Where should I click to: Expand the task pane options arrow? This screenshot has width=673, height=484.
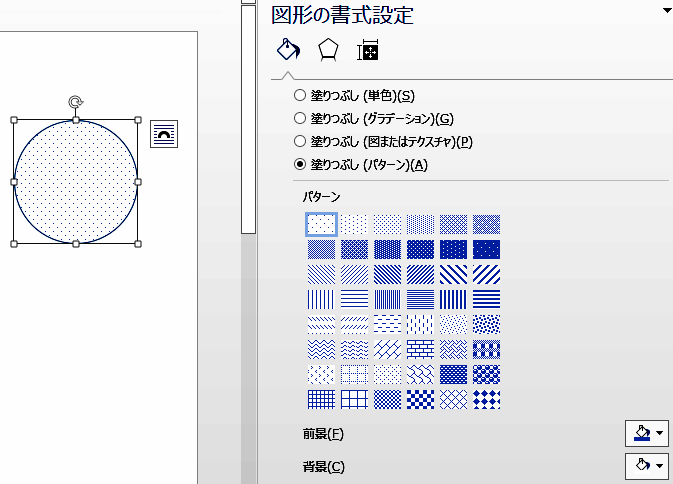click(665, 10)
